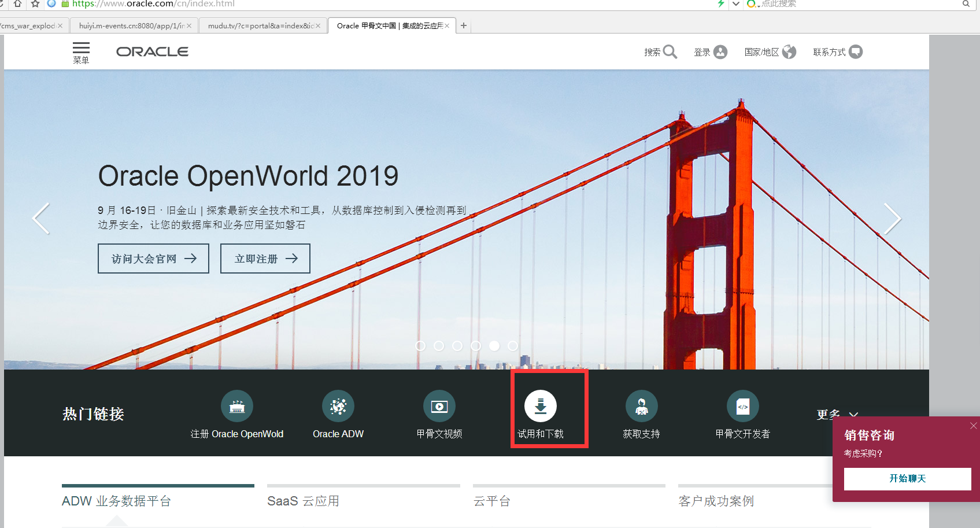Image resolution: width=980 pixels, height=528 pixels.
Task: Open the 甲骨文视频 video icon
Action: tap(439, 407)
